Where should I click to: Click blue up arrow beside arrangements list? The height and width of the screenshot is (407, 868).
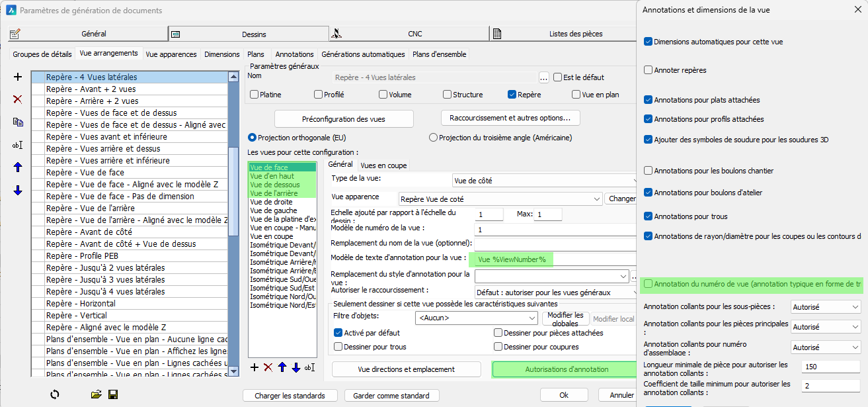[x=18, y=167]
